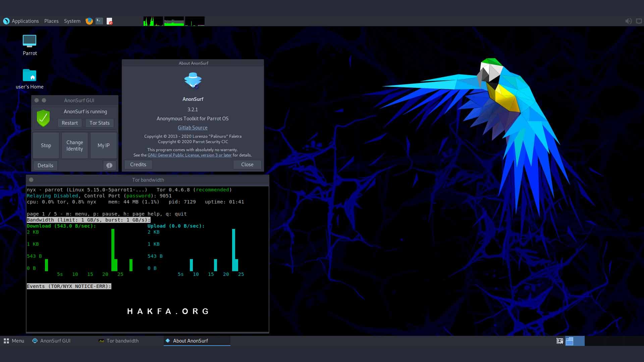Open the Applications menu
644x362 pixels.
pyautogui.click(x=25, y=21)
